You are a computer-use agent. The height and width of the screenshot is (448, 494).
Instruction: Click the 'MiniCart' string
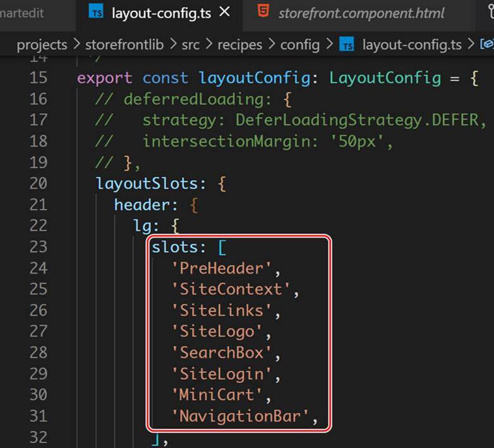coord(217,395)
